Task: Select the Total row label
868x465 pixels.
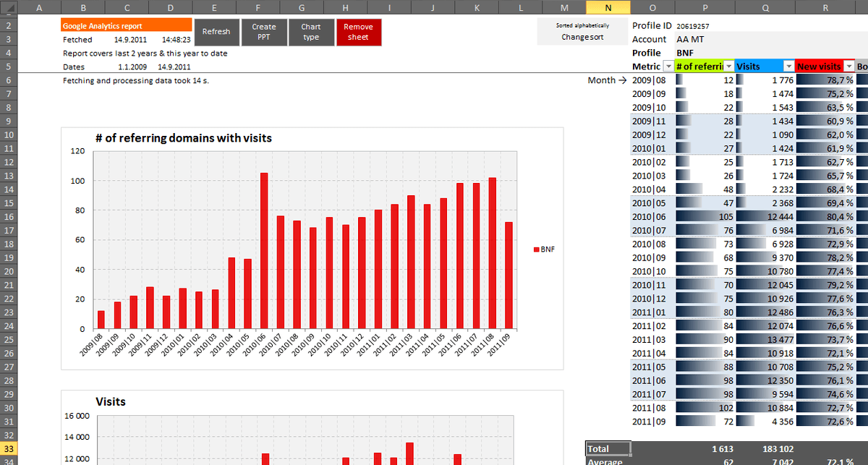Action: tap(608, 449)
